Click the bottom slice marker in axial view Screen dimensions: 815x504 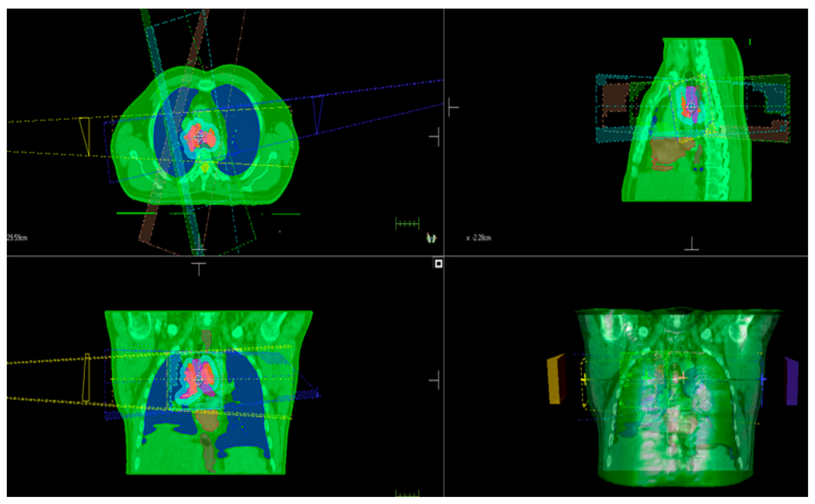point(199,245)
